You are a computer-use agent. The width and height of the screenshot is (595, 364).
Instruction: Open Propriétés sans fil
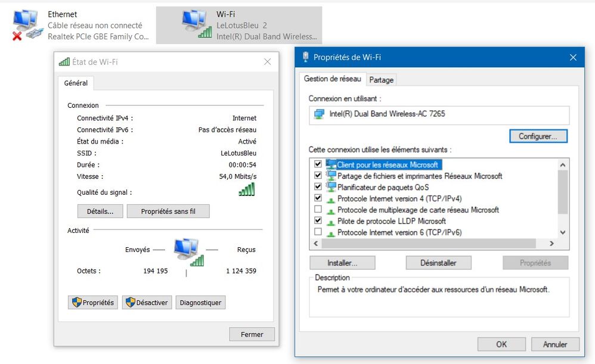(x=168, y=211)
